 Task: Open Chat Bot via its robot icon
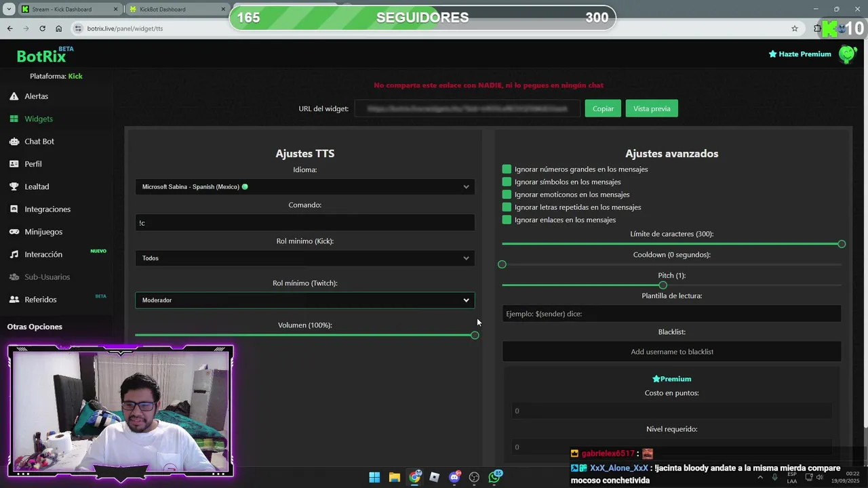coord(14,141)
